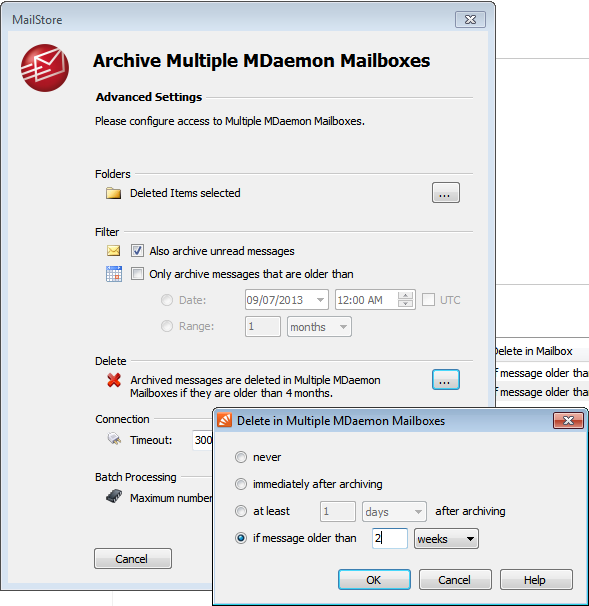Uncheck Also archive unread messages
This screenshot has width=589, height=606.
click(x=137, y=251)
